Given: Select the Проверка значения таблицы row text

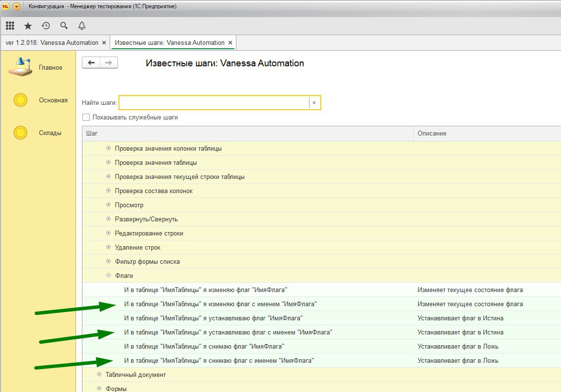Looking at the screenshot, I should [x=155, y=162].
